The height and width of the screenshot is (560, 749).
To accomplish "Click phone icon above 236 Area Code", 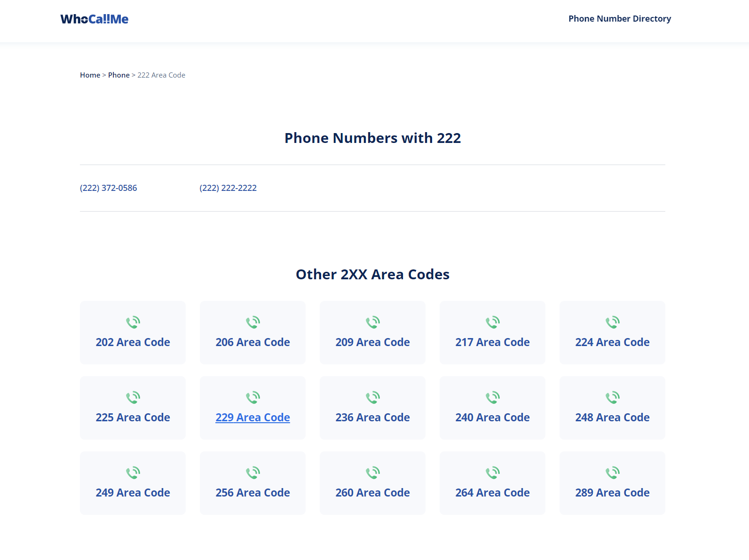I will coord(373,397).
